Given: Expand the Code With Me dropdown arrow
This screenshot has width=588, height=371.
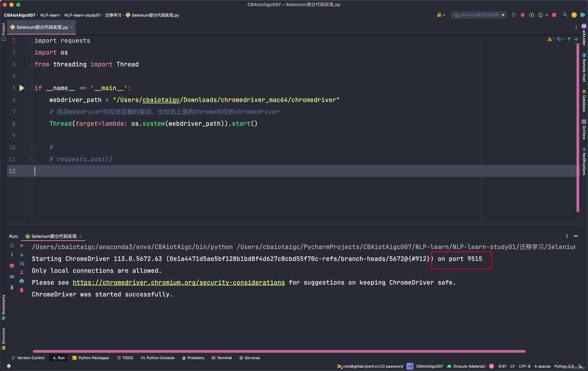Looking at the screenshot, I should click(x=444, y=15).
